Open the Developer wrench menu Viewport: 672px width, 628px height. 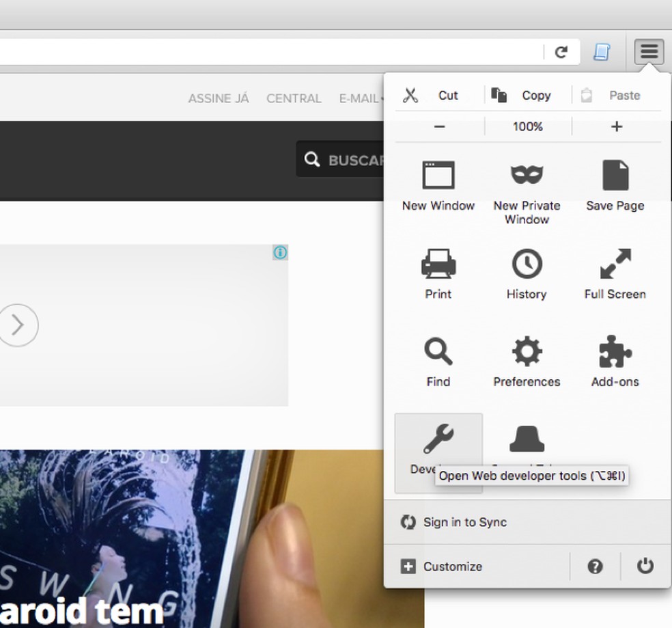(x=438, y=454)
